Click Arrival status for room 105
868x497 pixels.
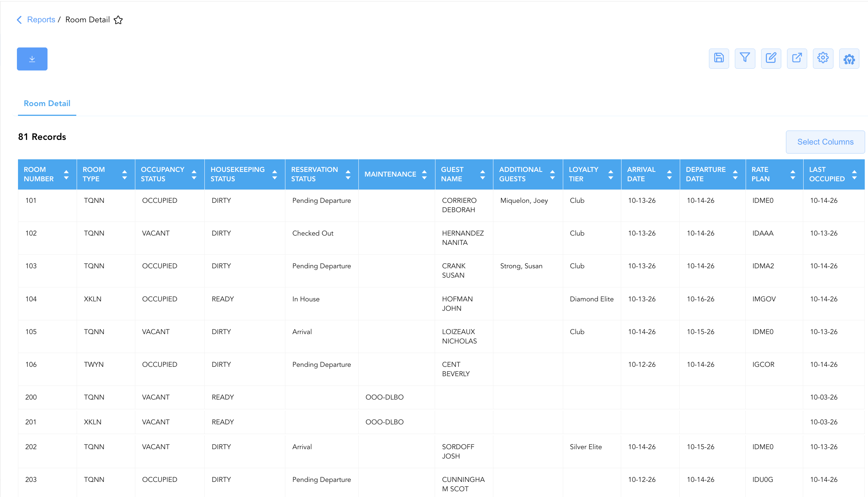pyautogui.click(x=302, y=332)
